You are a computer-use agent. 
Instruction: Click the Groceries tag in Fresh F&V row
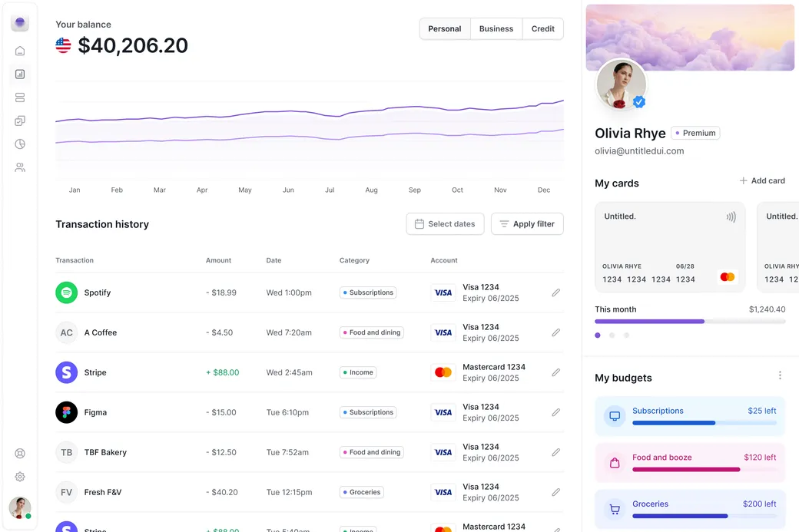[x=361, y=492]
